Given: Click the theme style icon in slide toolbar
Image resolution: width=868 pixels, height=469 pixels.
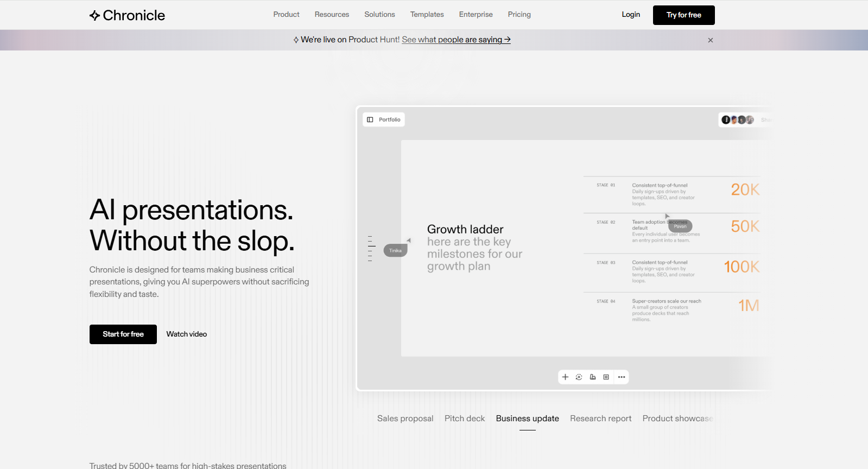Looking at the screenshot, I should [593, 377].
